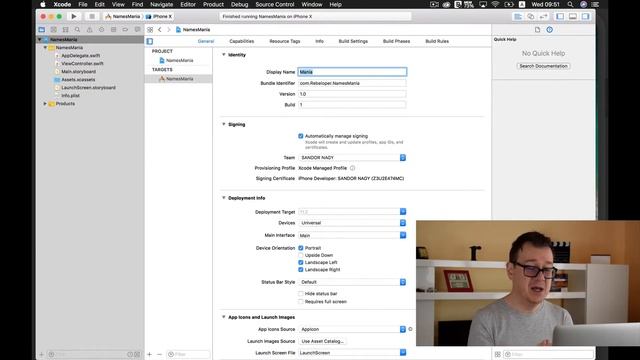Expand the Products folder

[45, 104]
